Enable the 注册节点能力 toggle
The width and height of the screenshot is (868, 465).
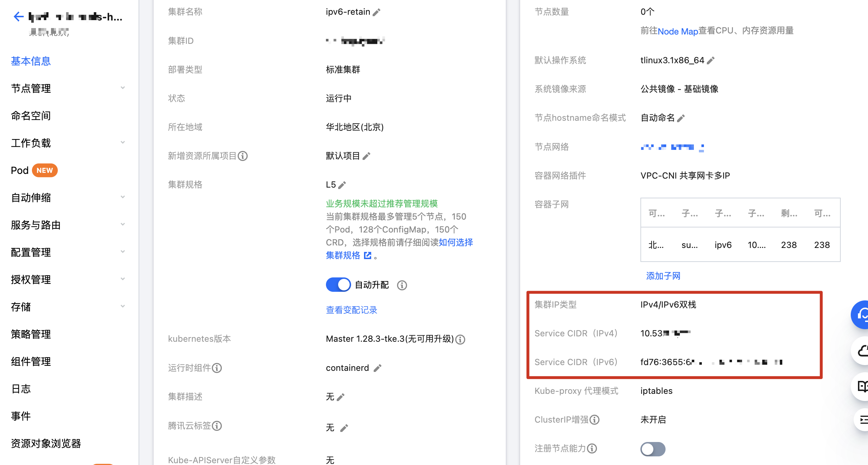pos(653,449)
